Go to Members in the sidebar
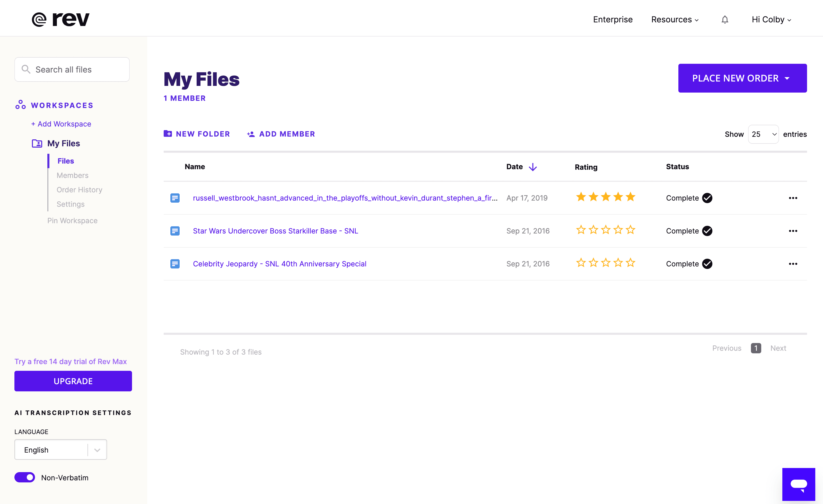The image size is (823, 504). point(73,175)
